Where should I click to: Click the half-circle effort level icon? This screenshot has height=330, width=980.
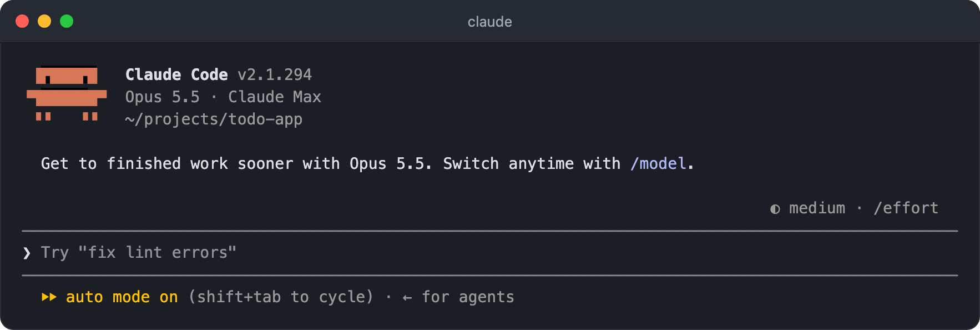[x=775, y=209]
